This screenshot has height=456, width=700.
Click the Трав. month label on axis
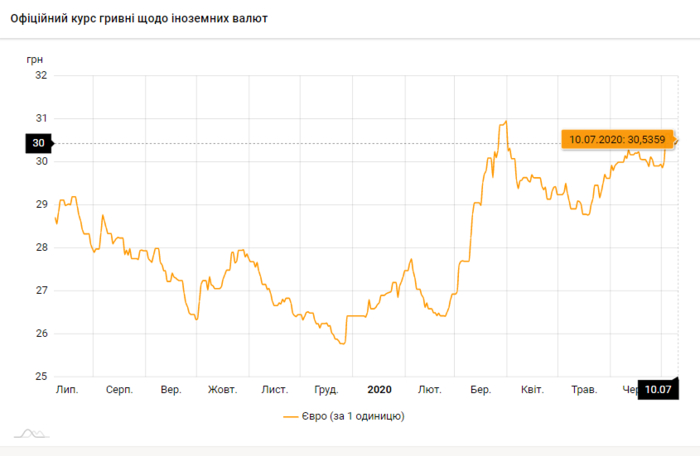583,390
